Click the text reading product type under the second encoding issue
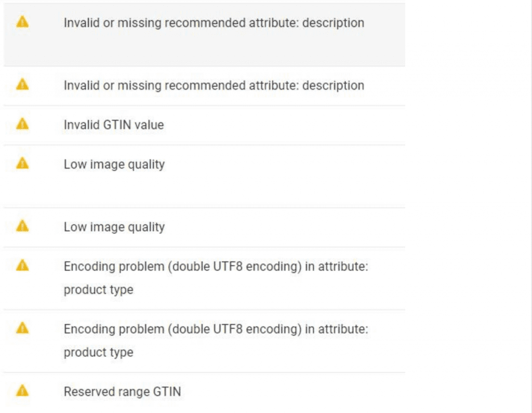 [x=98, y=352]
